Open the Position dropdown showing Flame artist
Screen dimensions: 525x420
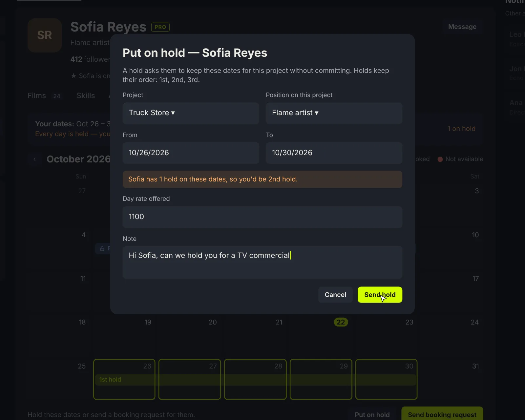point(334,113)
